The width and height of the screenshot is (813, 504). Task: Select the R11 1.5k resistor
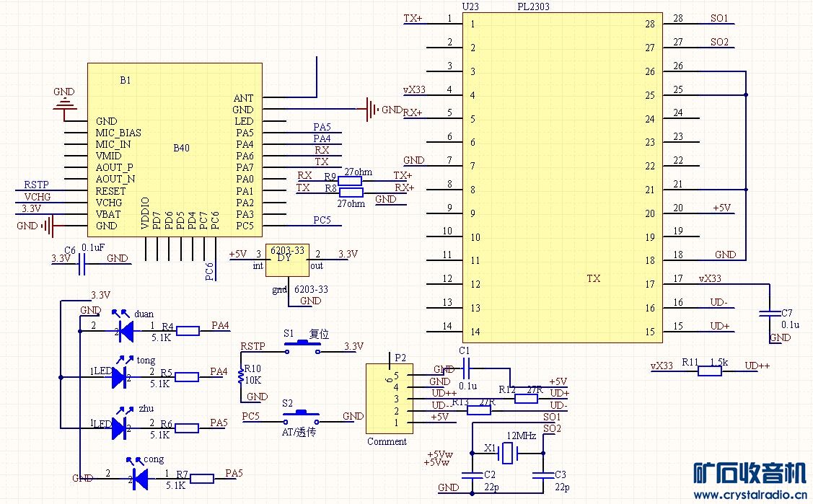(709, 371)
